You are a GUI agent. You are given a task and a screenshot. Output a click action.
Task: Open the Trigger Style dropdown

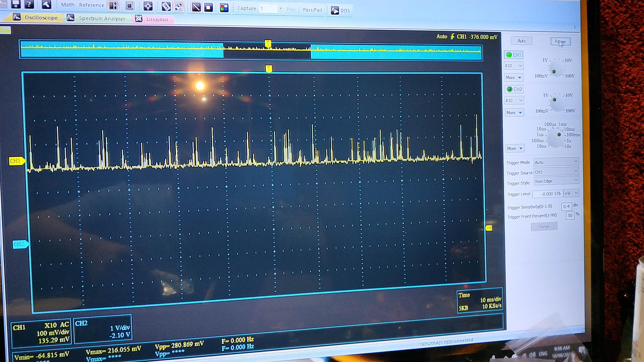[x=557, y=181]
